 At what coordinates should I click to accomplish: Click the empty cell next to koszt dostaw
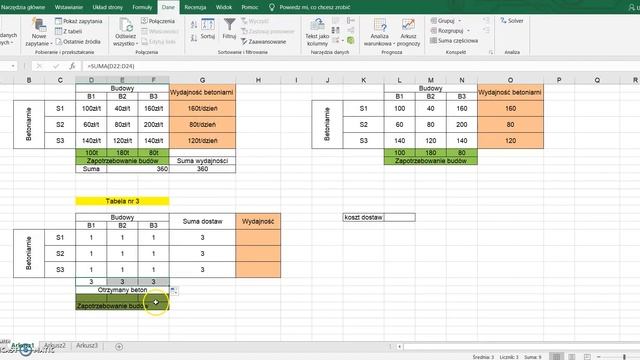pos(400,217)
